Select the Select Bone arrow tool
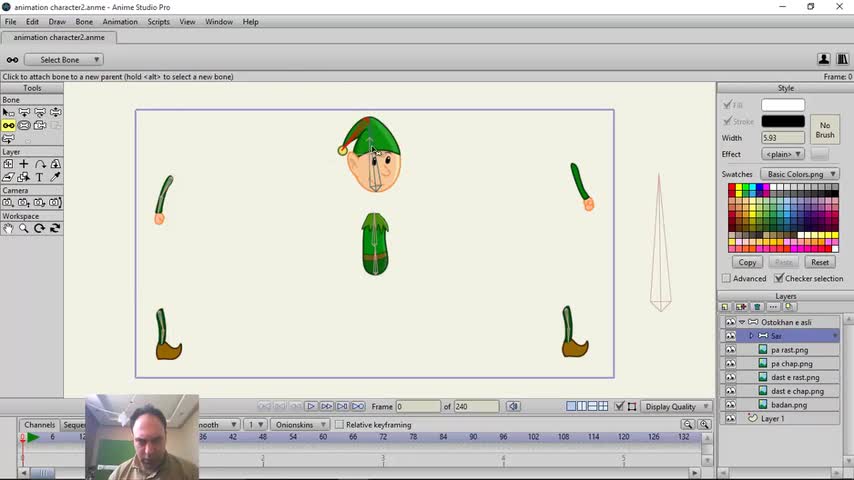This screenshot has width=854, height=480. click(8, 112)
